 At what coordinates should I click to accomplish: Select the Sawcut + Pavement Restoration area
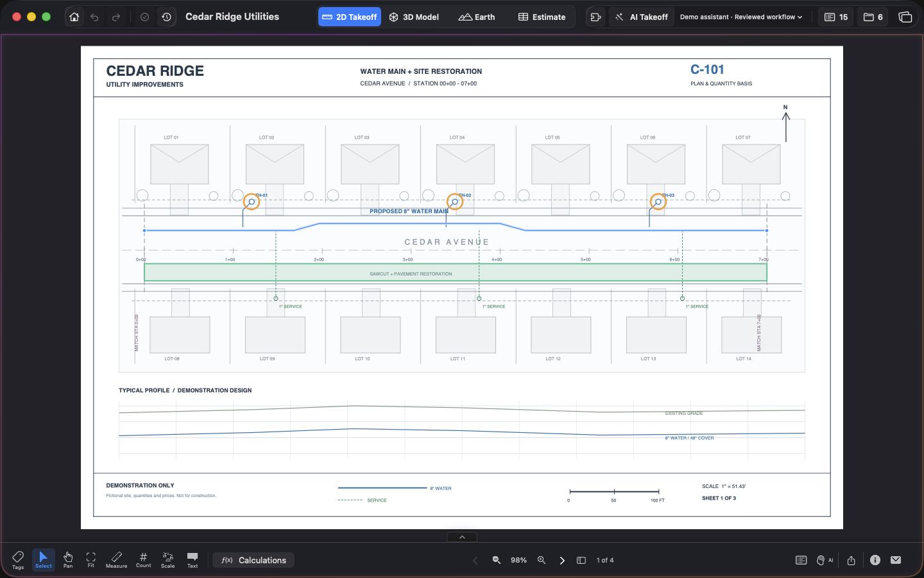click(456, 272)
